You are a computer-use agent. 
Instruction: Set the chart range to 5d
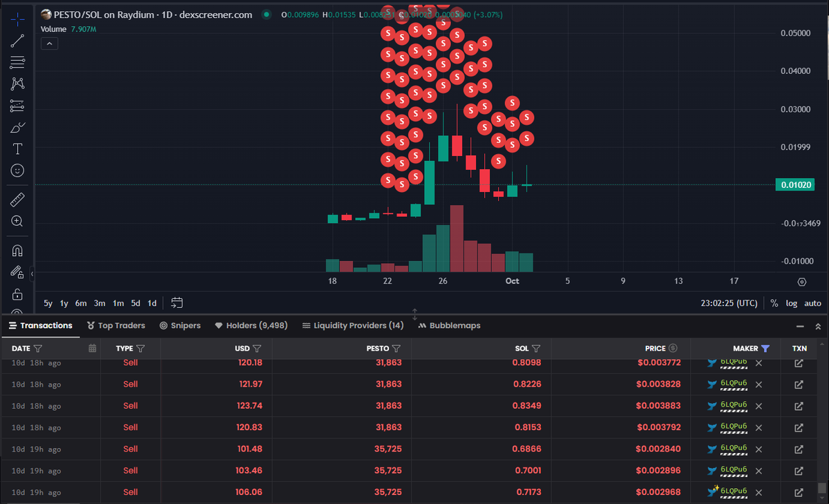pos(135,303)
